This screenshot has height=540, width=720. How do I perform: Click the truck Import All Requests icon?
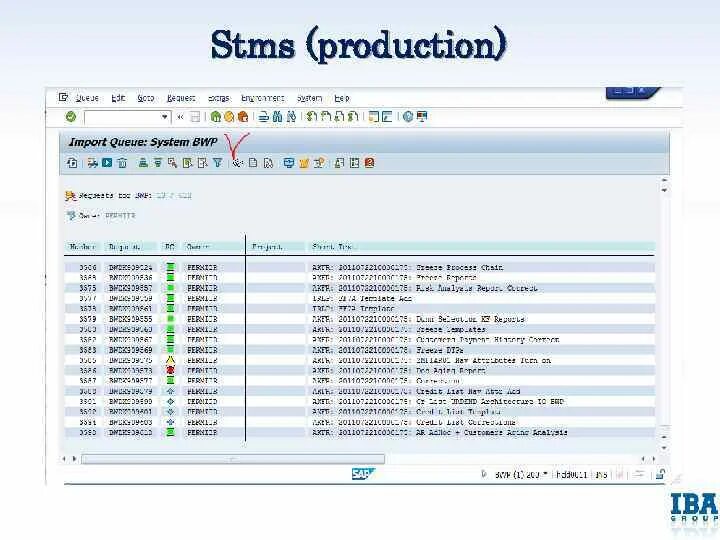93,163
